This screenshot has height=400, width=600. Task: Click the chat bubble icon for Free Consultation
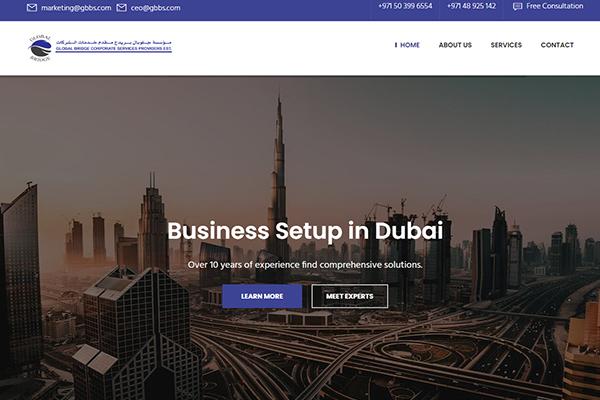click(x=517, y=7)
